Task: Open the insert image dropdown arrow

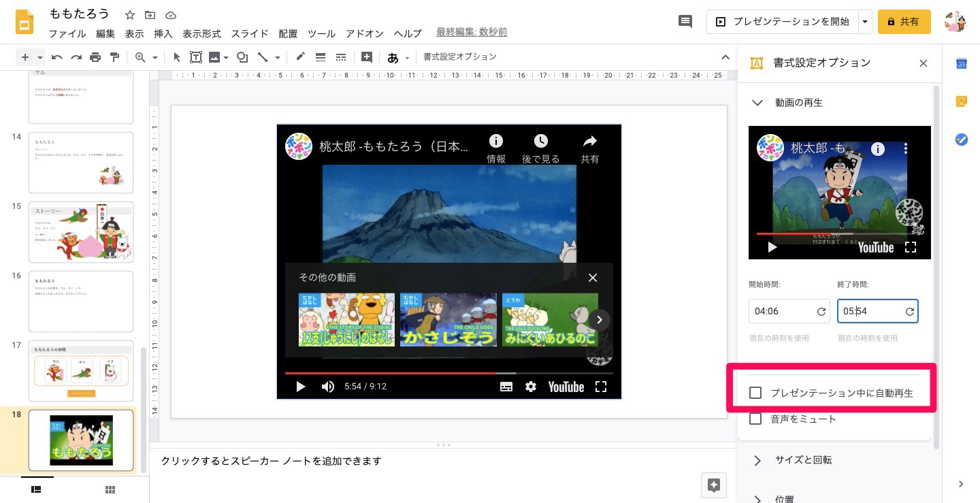Action: 226,58
